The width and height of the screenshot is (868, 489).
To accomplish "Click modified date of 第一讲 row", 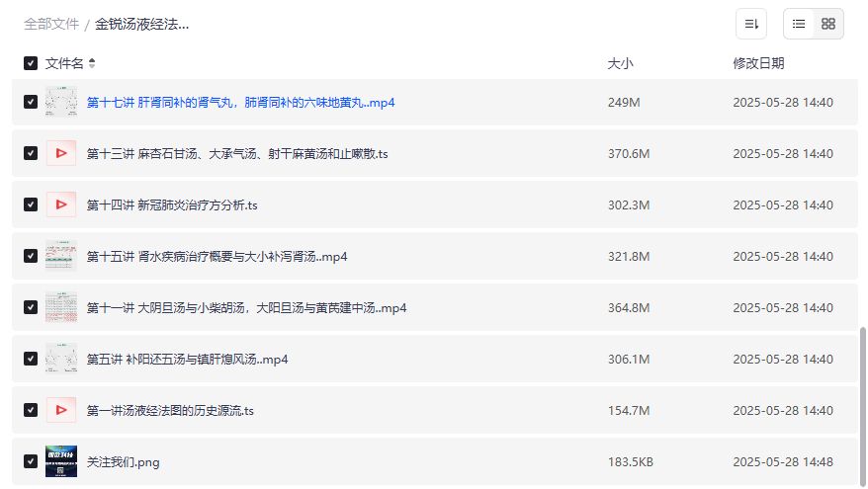I will 783,411.
